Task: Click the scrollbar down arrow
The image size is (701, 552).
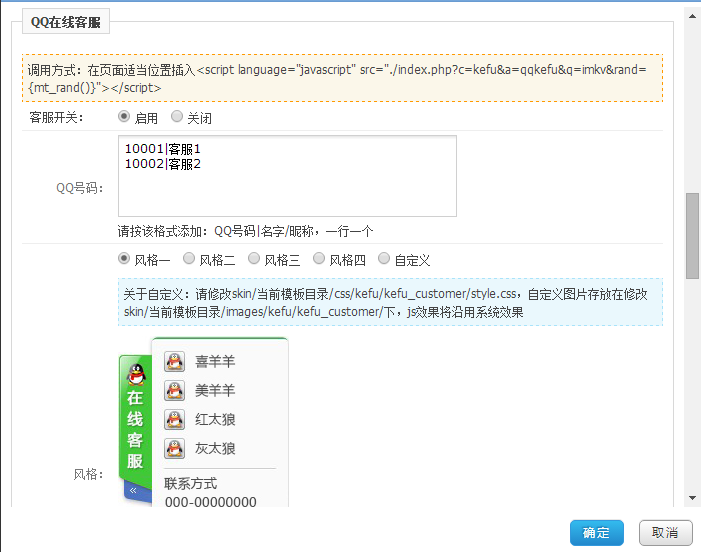Action: (x=692, y=498)
